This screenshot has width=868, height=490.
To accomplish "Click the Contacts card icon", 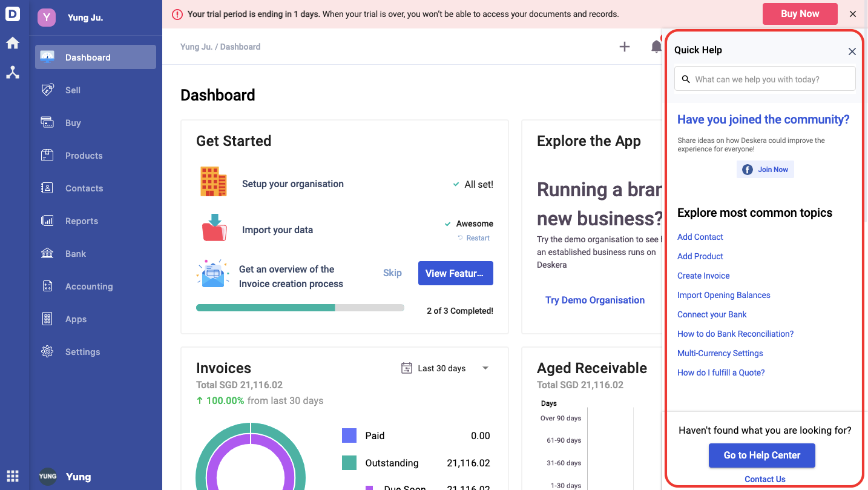I will 47,188.
